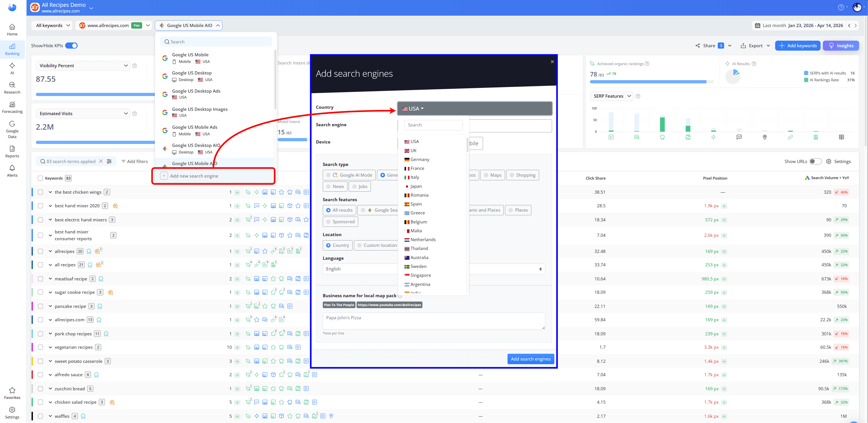Viewport: 868px width, 423px height.
Task: Open the keyword filter settings icon beside search terms
Action: 109,161
